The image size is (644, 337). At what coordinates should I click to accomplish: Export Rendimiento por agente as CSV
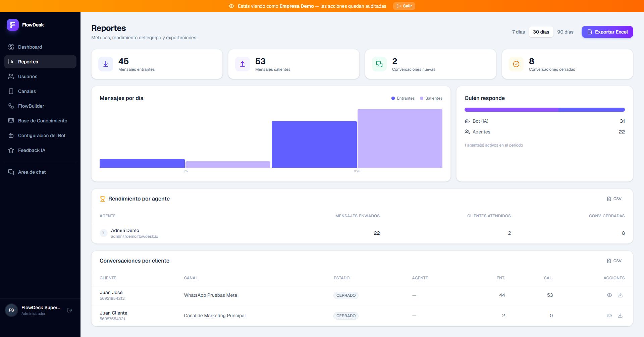point(614,199)
